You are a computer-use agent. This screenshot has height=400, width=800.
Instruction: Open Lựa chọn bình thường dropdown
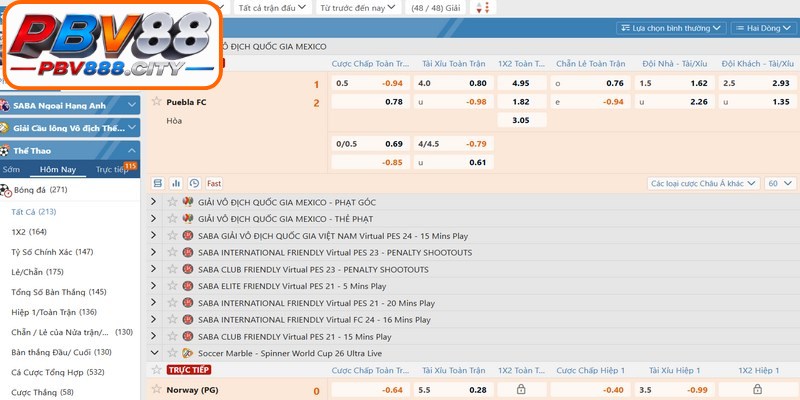click(671, 28)
